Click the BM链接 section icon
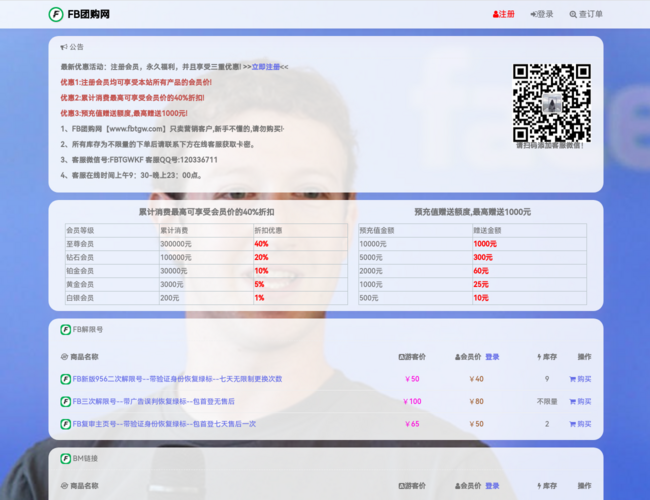 [65, 459]
